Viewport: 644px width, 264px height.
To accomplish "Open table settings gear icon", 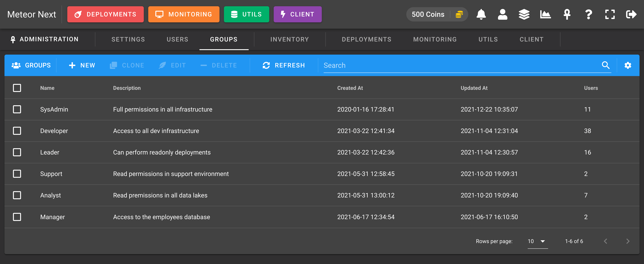I will click(628, 65).
